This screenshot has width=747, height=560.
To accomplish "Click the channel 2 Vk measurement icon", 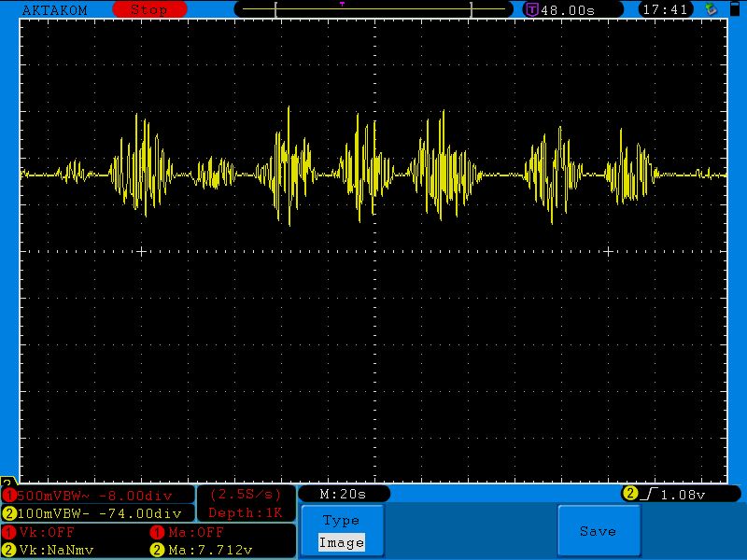I will [9, 550].
